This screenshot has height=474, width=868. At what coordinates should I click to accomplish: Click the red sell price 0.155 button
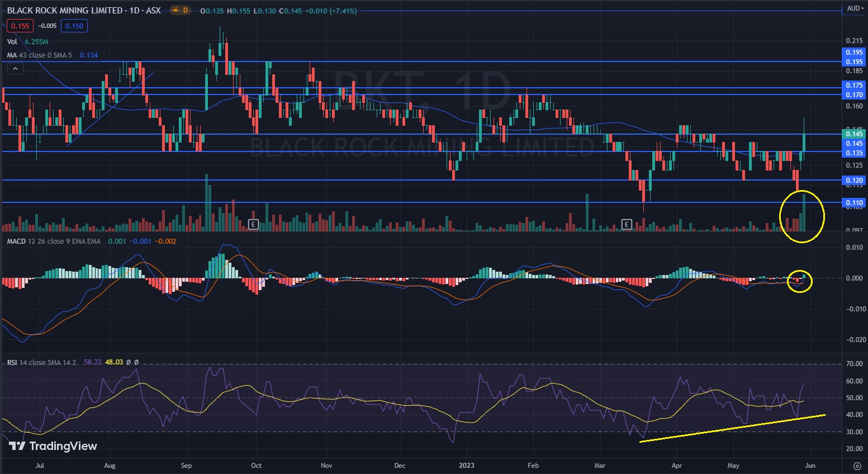pos(20,26)
